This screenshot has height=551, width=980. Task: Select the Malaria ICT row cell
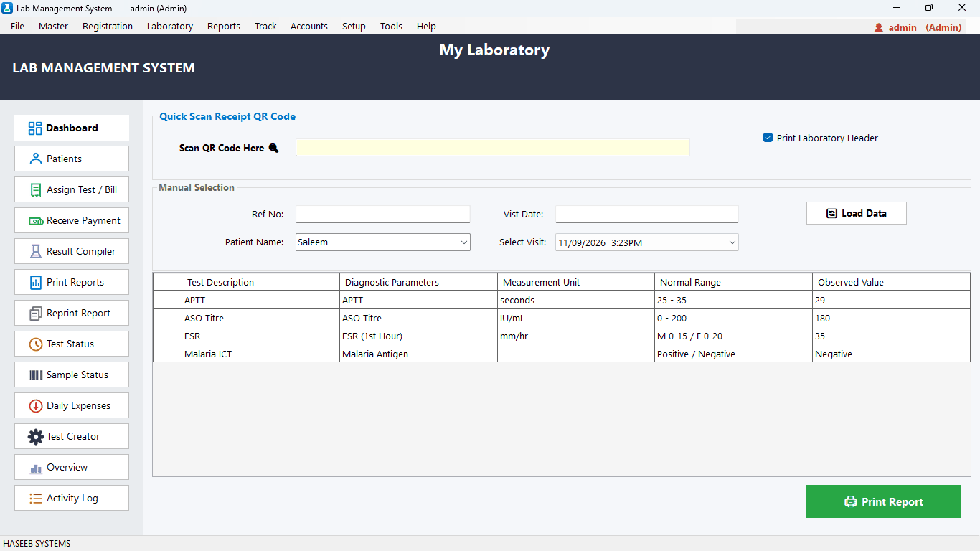[260, 354]
